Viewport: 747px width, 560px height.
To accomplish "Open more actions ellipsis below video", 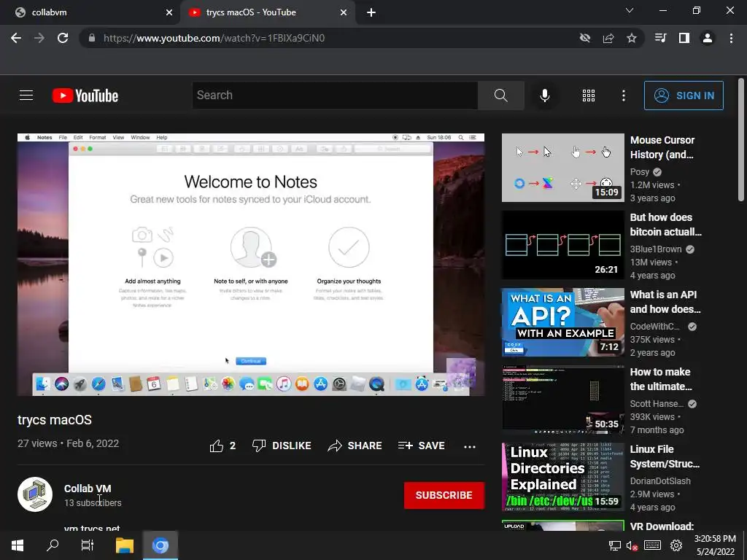I will point(470,447).
